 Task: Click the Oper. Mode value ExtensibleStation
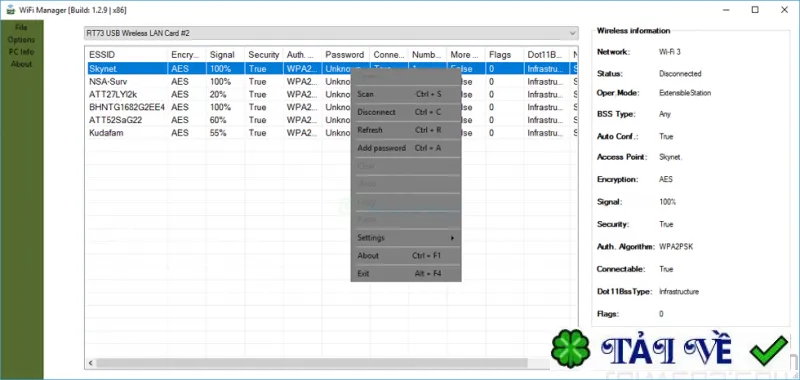pos(685,93)
